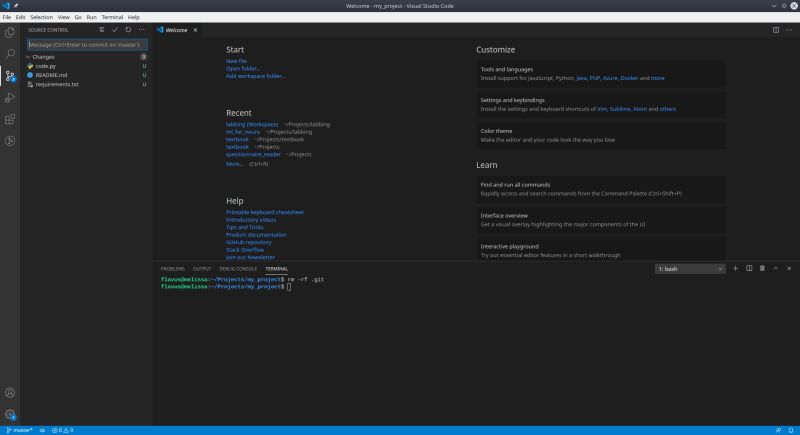
Task: Click the commit checkmark icon
Action: point(115,30)
